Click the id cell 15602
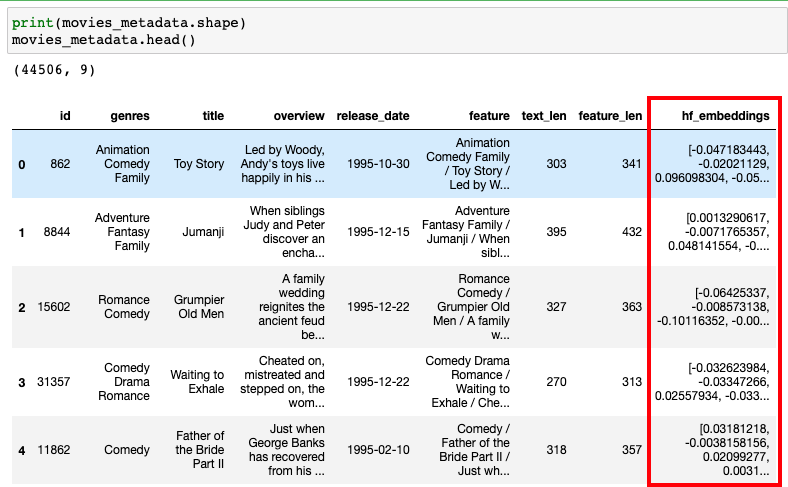 tap(54, 307)
